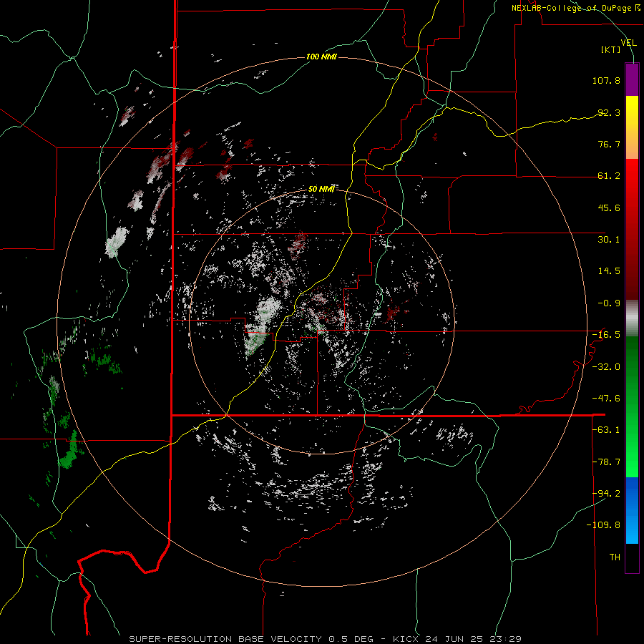Click the 92.3 velocity scale value
Image resolution: width=644 pixels, height=644 pixels.
[609, 112]
